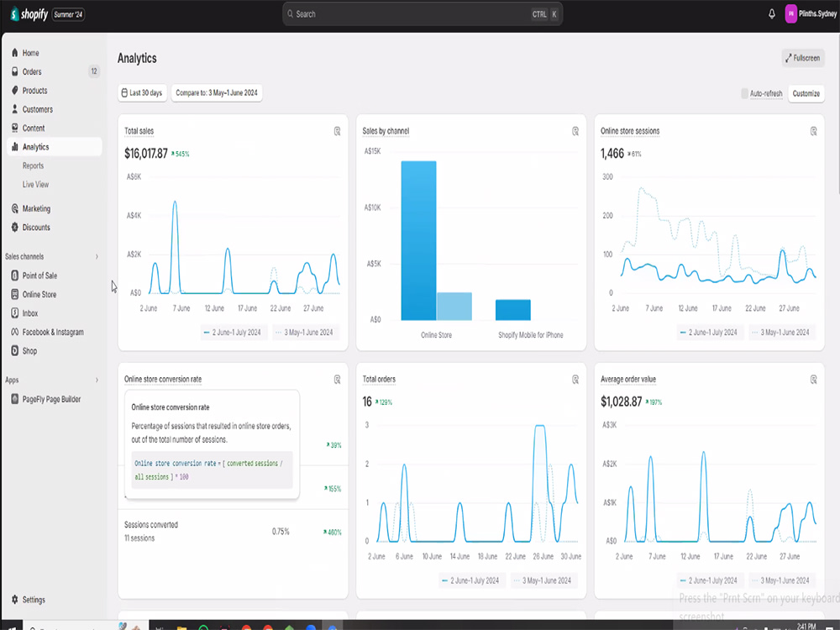Toggle 3 May–1 June 2024 legend in Total orders
Image resolution: width=840 pixels, height=630 pixels.
point(543,580)
